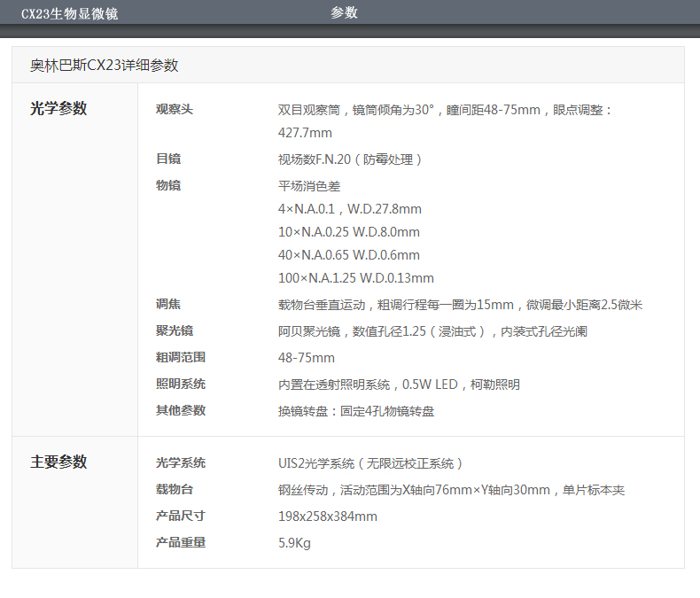Click the 粗调范围 value 48-75mm
Screen dimensions: 700x598
(307, 357)
